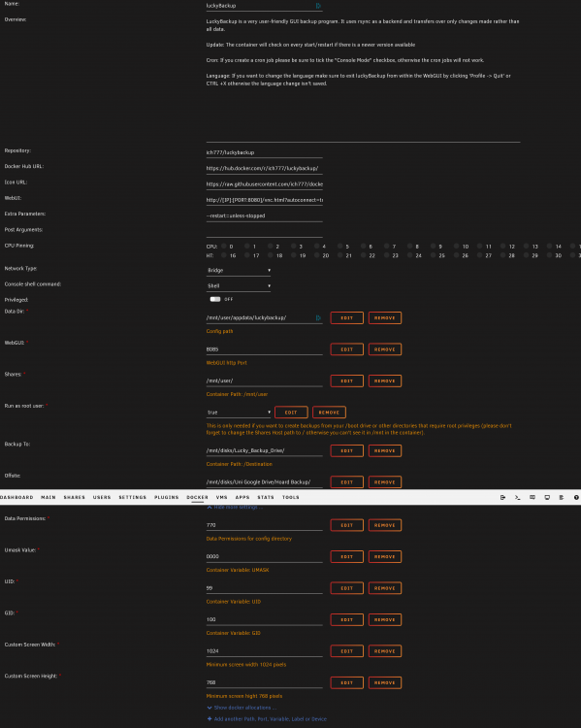Click the blue icon beside the Name field
Screen dimensions: 581x728
318,6
